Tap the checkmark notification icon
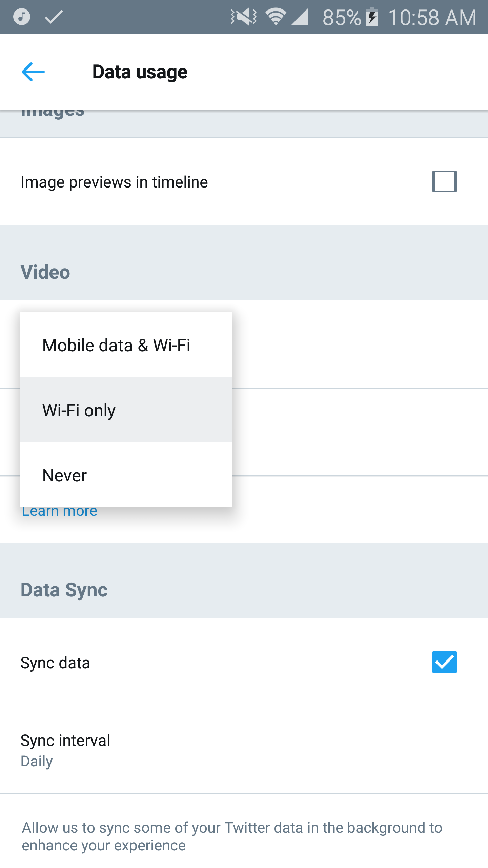The width and height of the screenshot is (488, 868). pos(54,17)
